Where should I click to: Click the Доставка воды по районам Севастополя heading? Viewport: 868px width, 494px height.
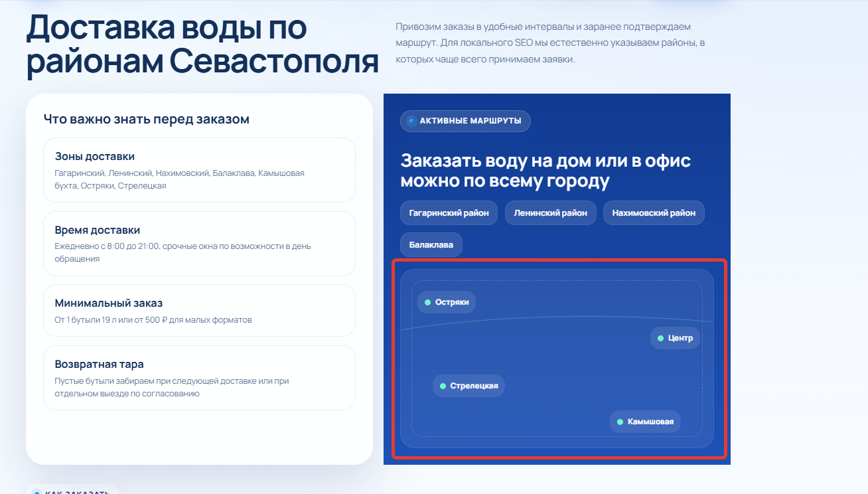coord(202,45)
